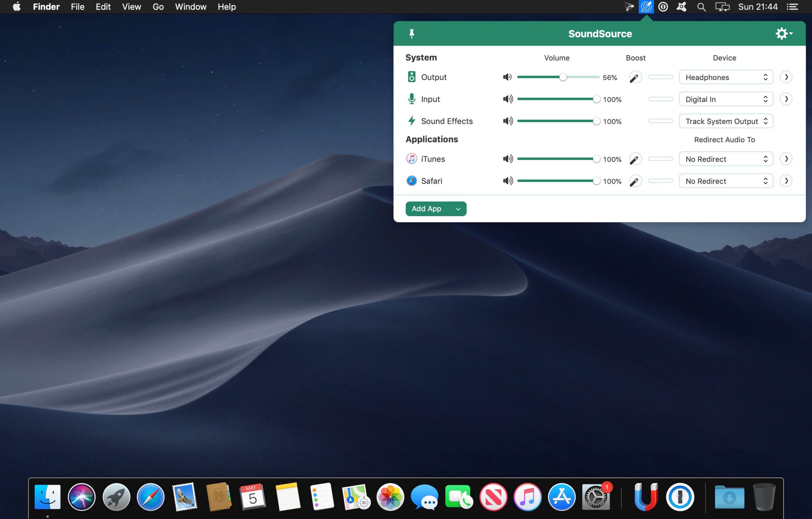
Task: Click the Add App button
Action: (x=427, y=209)
